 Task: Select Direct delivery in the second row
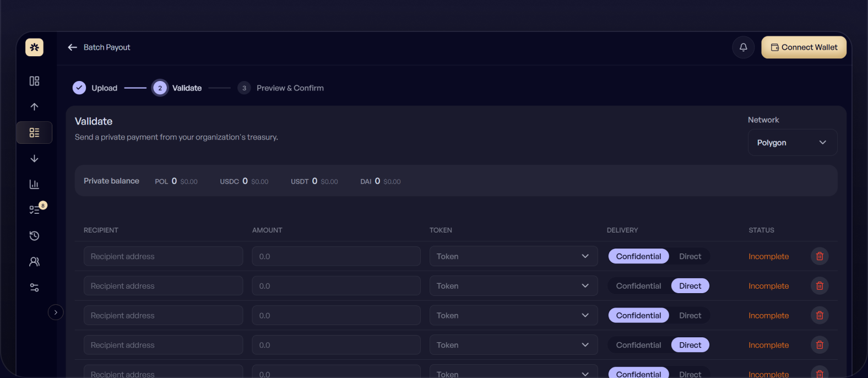tap(690, 286)
